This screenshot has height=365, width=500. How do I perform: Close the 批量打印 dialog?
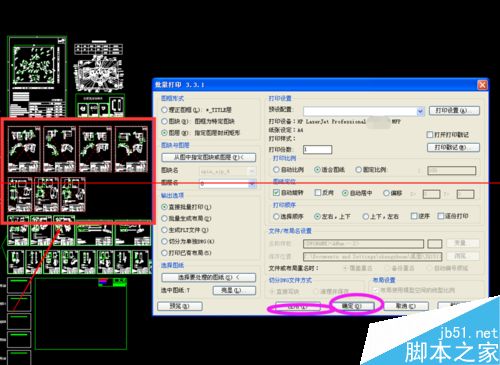coord(482,85)
